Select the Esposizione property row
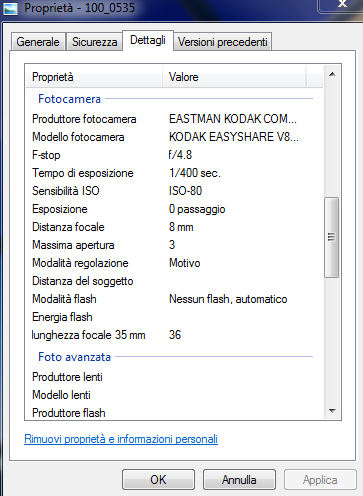Viewport: 363px width, 496px height. tap(174, 209)
